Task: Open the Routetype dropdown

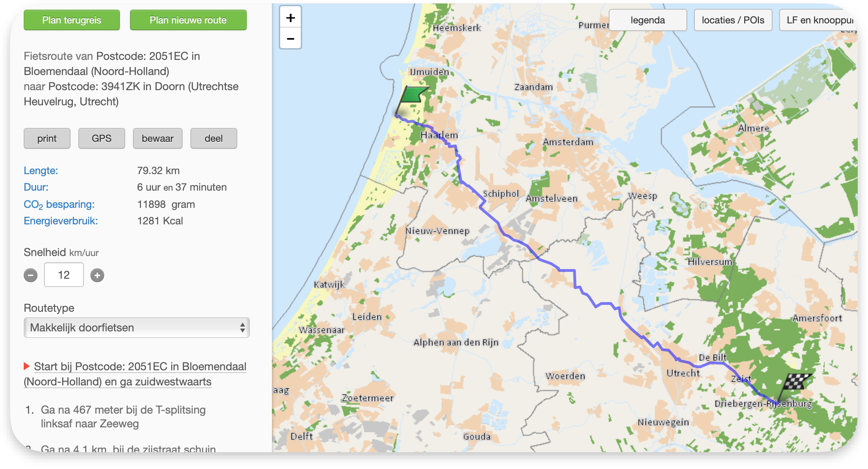Action: point(136,328)
